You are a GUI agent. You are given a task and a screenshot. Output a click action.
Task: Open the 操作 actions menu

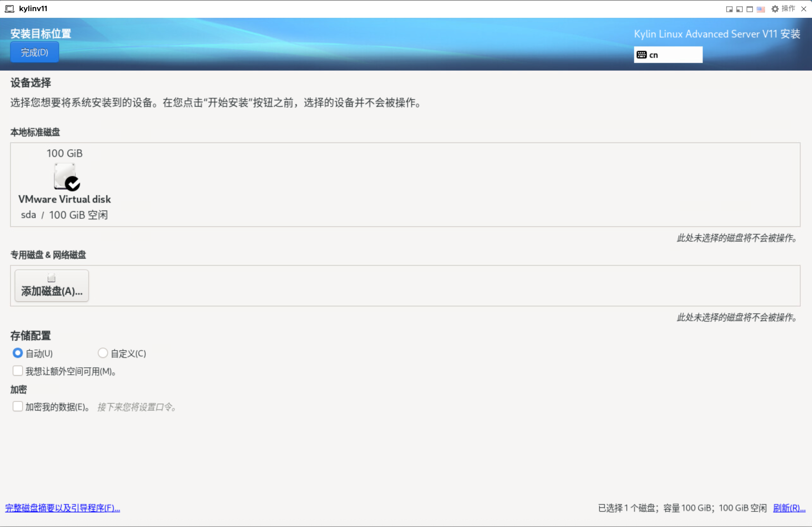[788, 9]
